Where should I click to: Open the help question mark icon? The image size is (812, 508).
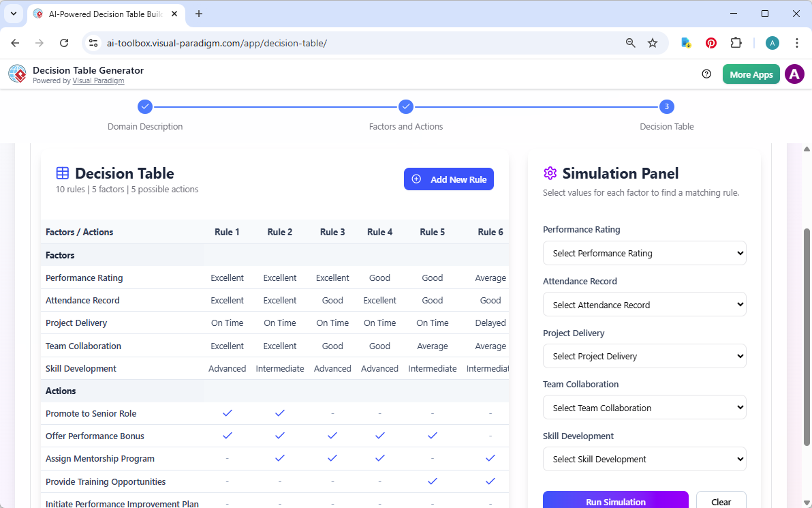click(x=706, y=74)
